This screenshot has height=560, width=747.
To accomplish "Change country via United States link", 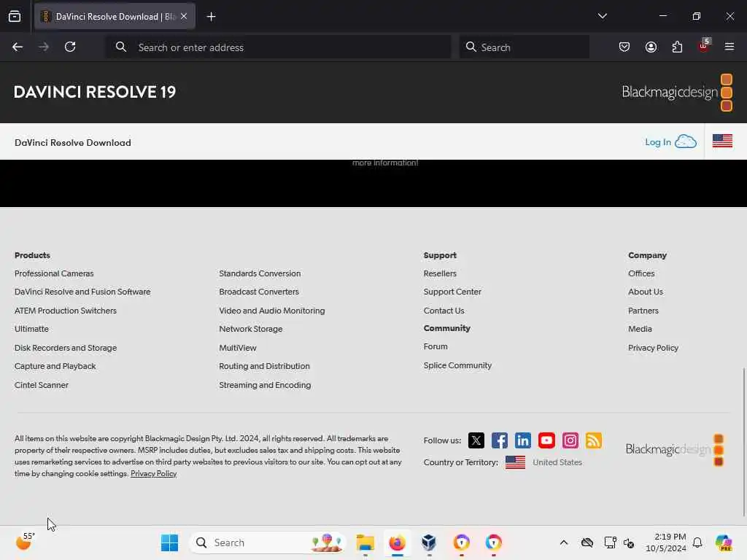I will coord(557,462).
